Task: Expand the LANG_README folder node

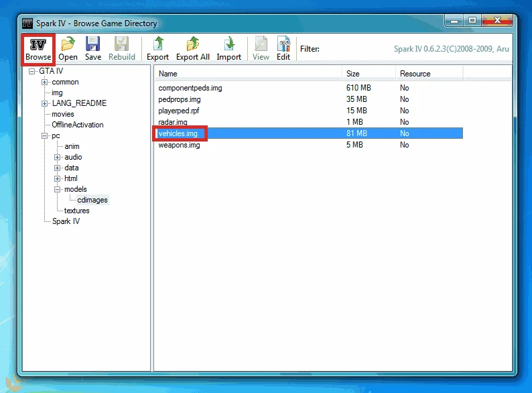Action: (44, 103)
